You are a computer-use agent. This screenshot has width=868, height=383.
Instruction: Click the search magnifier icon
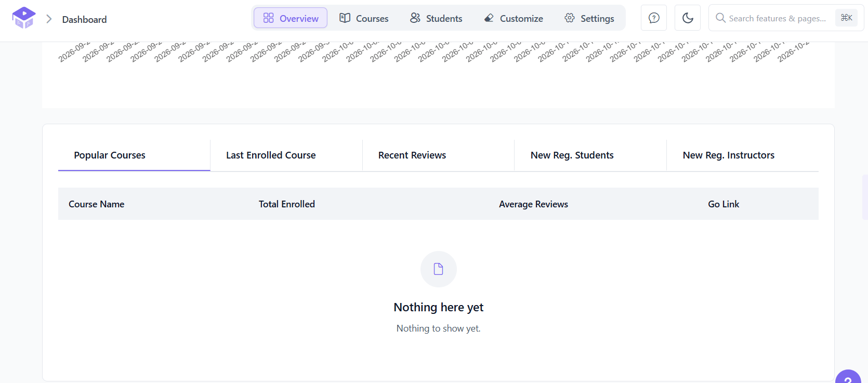[x=720, y=18]
